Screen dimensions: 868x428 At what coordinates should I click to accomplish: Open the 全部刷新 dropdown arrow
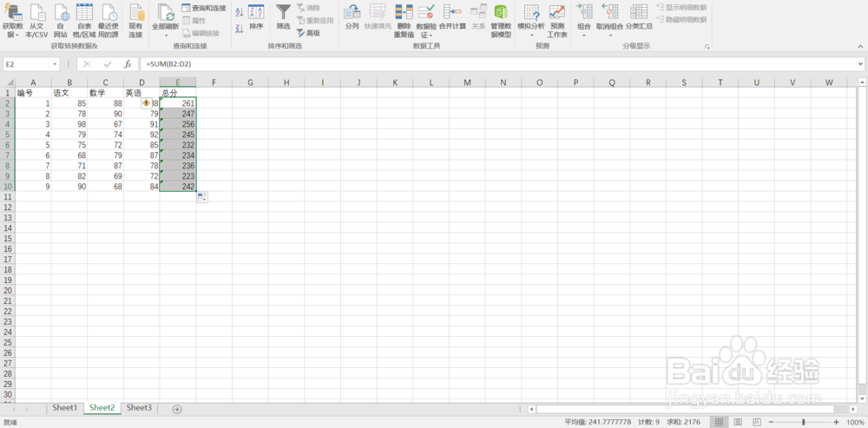pyautogui.click(x=166, y=36)
